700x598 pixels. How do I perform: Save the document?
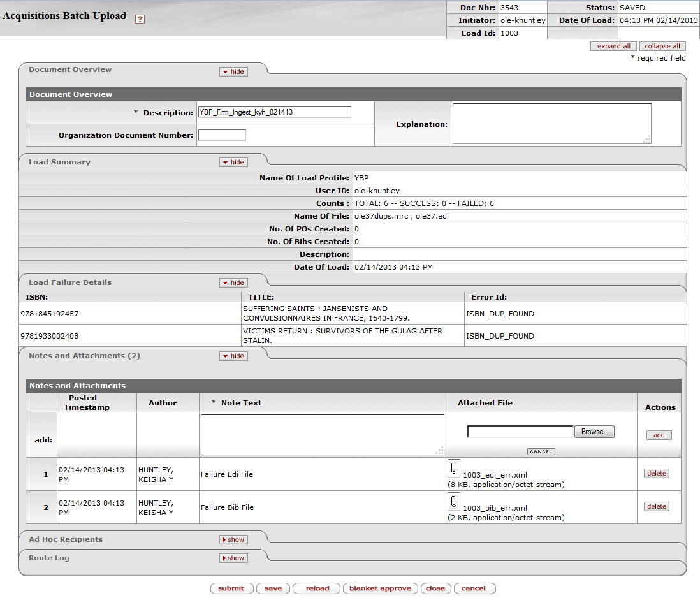273,588
